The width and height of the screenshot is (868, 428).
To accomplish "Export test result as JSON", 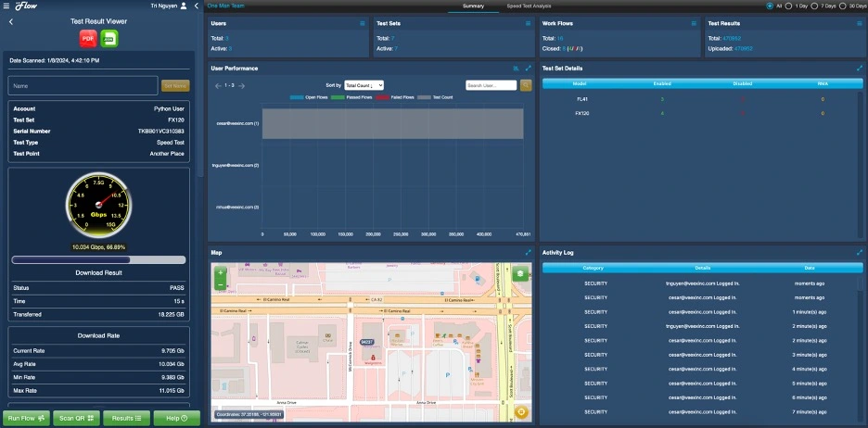I will (x=108, y=38).
